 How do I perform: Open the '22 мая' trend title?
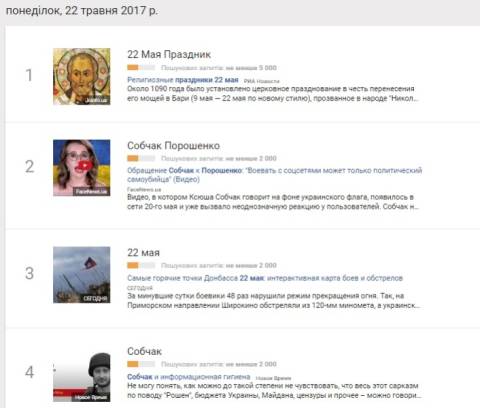(x=143, y=253)
